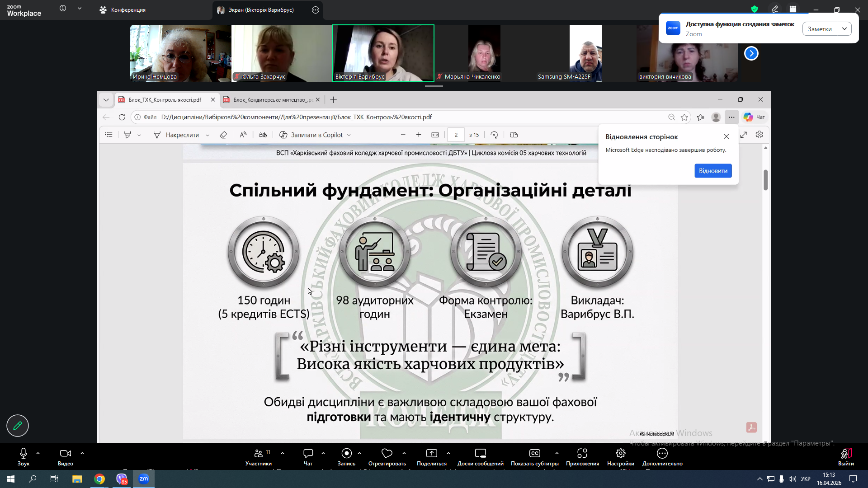Click the Share screen icon

coord(431,453)
